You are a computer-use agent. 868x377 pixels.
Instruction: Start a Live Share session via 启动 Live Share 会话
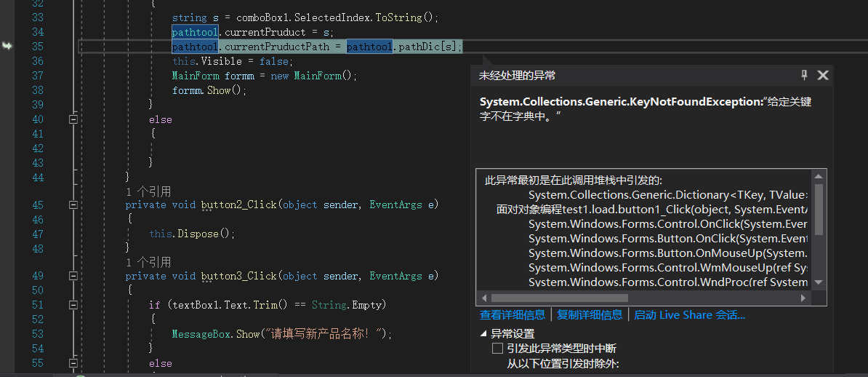coord(690,315)
